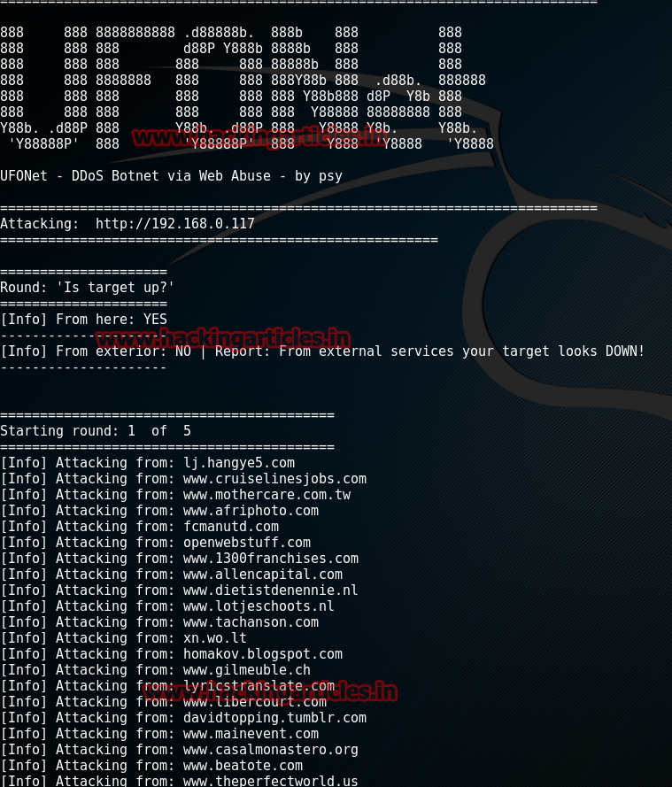Click the xn.wo.lt line
The image size is (672, 787).
point(123,638)
